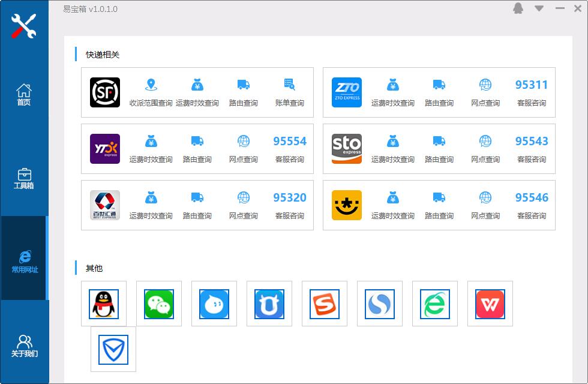Open Yunda 路由查询 truck icon
The image size is (588, 384).
[x=439, y=197]
